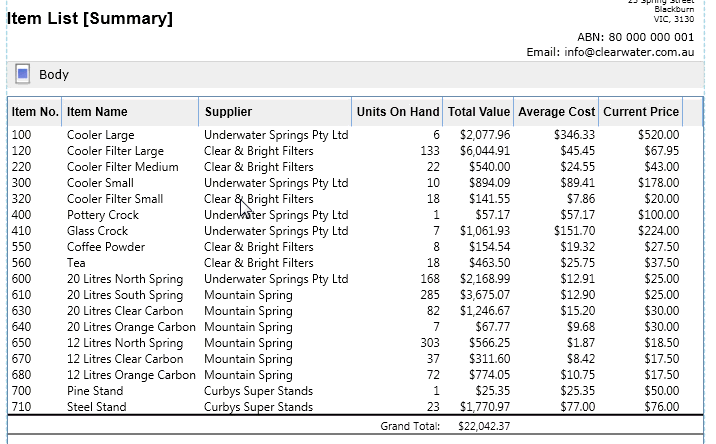
Task: Click item number 710
Action: [x=21, y=407]
